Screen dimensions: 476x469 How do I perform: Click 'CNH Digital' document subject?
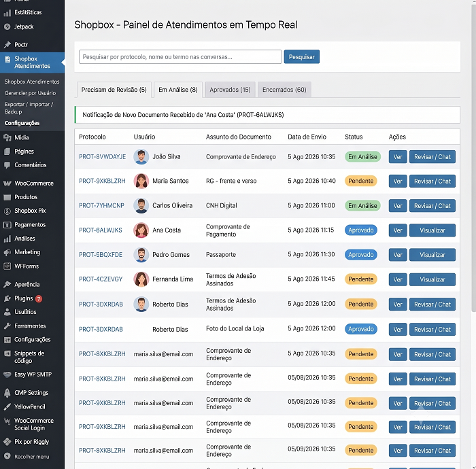pos(221,206)
